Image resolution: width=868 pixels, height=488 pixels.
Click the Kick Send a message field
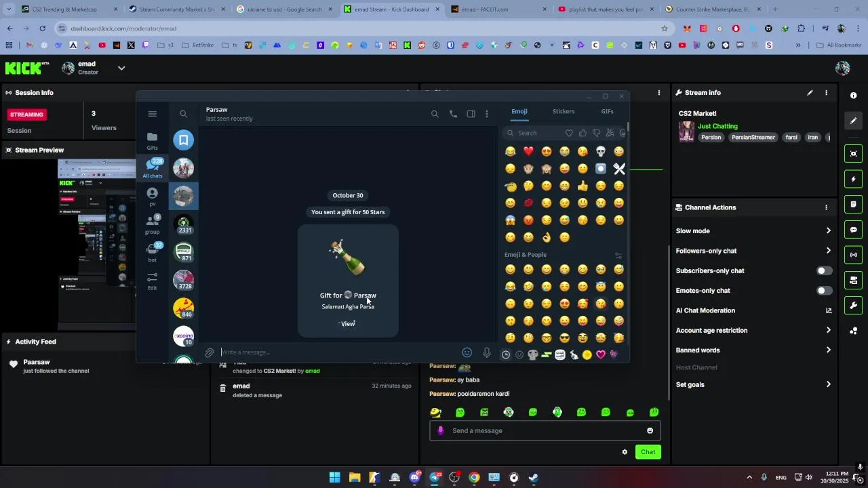(545, 430)
